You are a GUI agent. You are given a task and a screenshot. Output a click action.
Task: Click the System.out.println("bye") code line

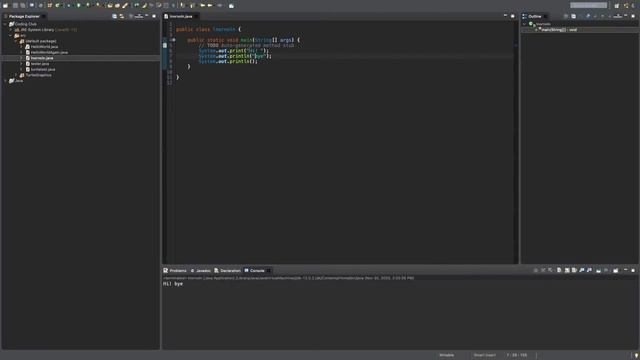pyautogui.click(x=235, y=56)
